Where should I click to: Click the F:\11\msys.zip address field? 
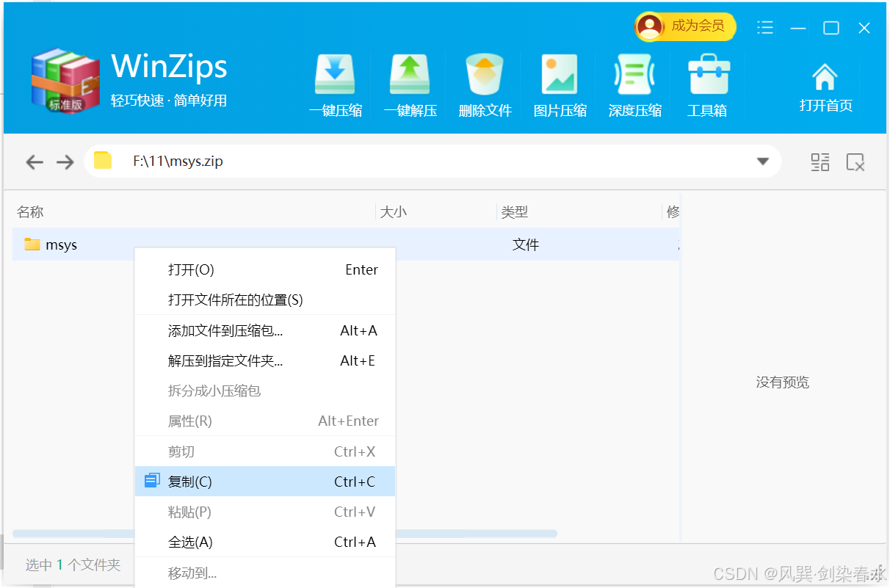point(433,161)
